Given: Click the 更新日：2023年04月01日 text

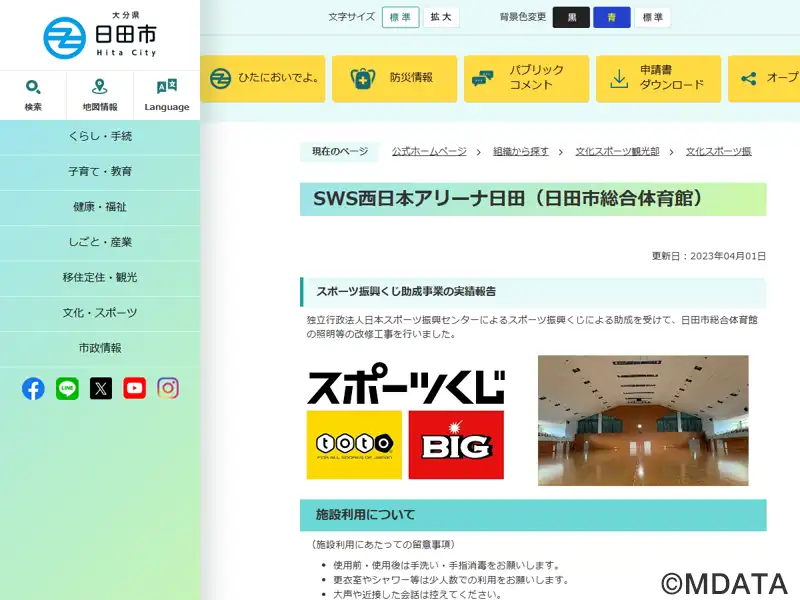Looking at the screenshot, I should coord(709,256).
